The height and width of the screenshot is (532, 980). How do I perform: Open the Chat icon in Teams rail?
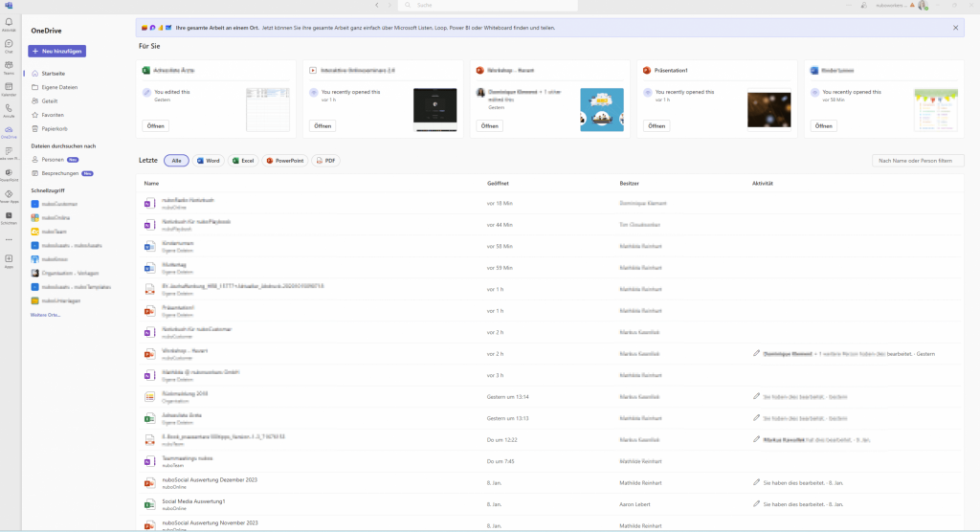(9, 44)
